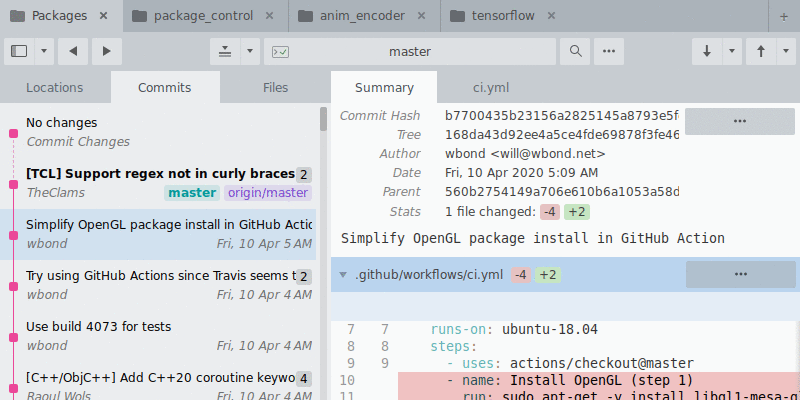Select the tensorflow repository tab
800x400 pixels.
point(503,16)
